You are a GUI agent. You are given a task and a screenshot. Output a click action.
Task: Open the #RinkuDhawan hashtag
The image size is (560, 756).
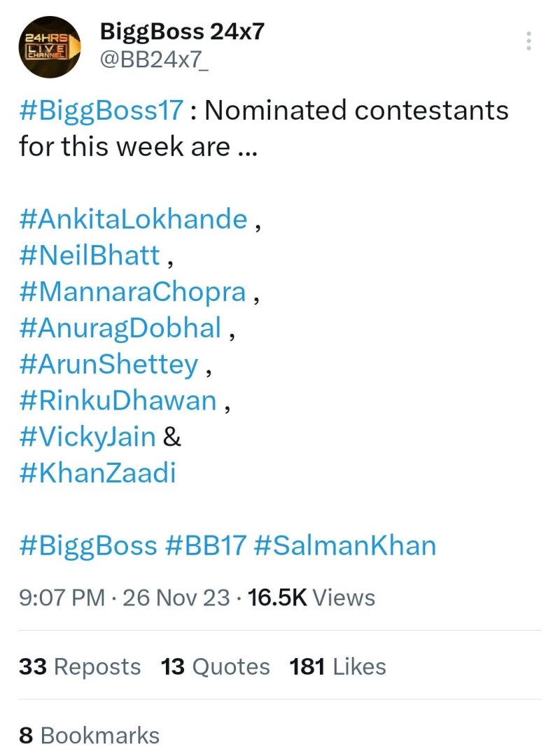tap(118, 401)
